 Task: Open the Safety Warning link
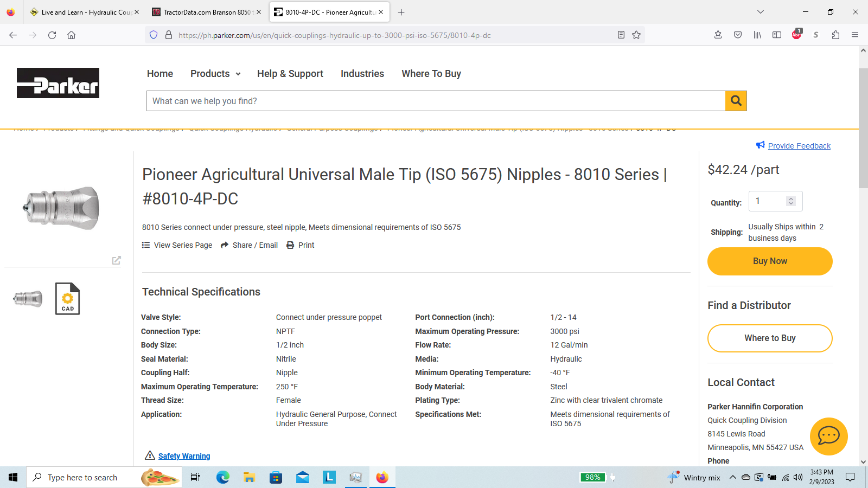coord(184,456)
